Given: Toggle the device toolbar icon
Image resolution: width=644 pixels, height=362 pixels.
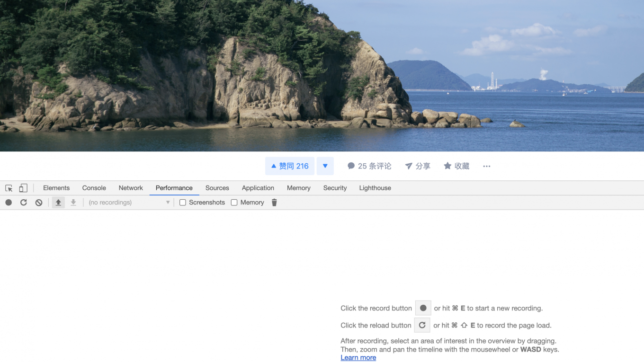Looking at the screenshot, I should pyautogui.click(x=23, y=188).
